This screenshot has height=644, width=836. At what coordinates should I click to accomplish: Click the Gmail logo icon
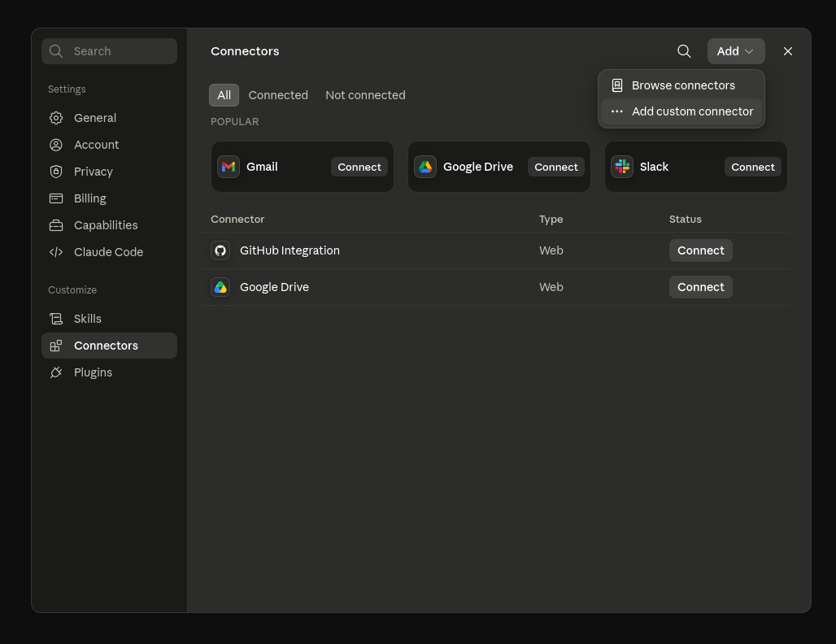point(229,167)
